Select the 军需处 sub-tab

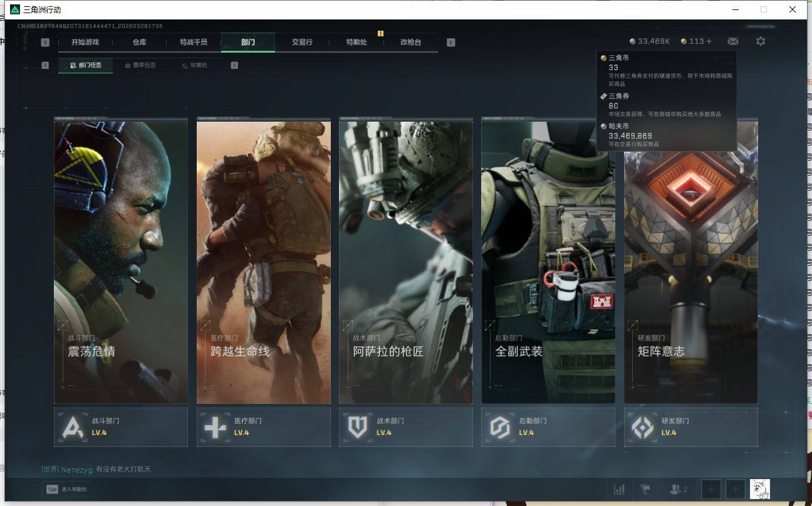[x=194, y=65]
